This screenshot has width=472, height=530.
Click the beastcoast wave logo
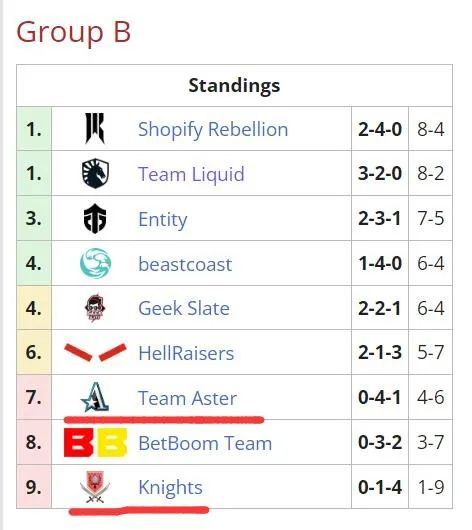tap(95, 263)
